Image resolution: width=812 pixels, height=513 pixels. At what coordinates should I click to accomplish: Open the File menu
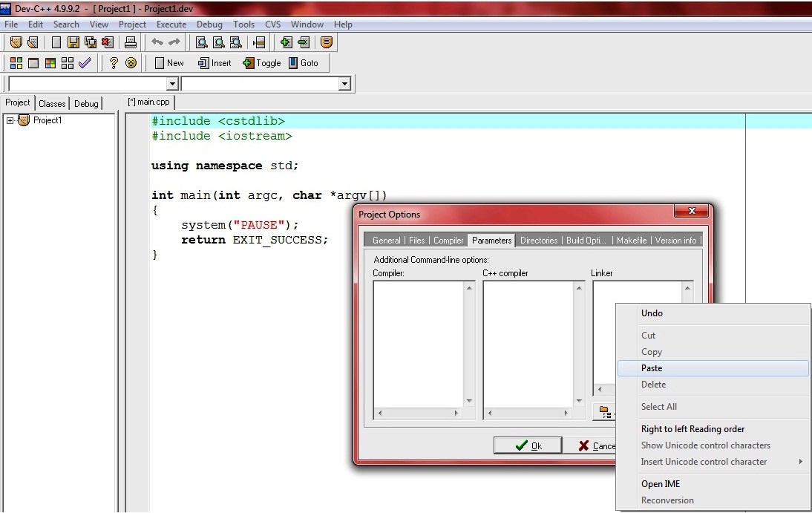point(11,24)
